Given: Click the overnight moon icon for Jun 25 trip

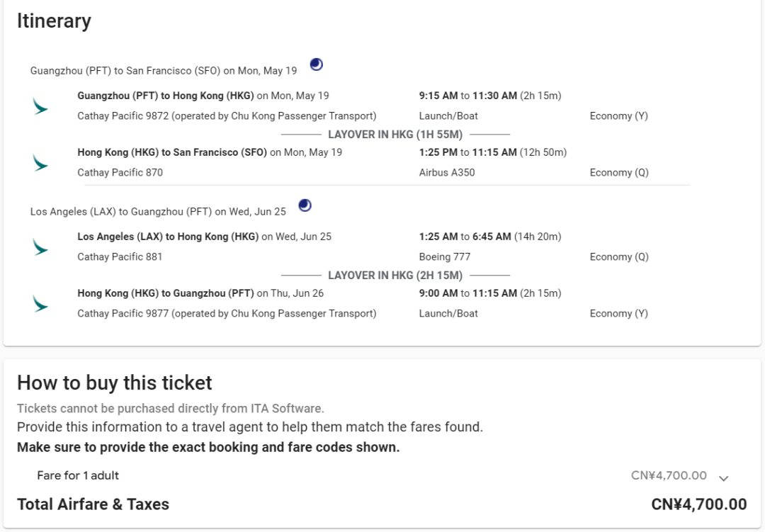Looking at the screenshot, I should [305, 205].
